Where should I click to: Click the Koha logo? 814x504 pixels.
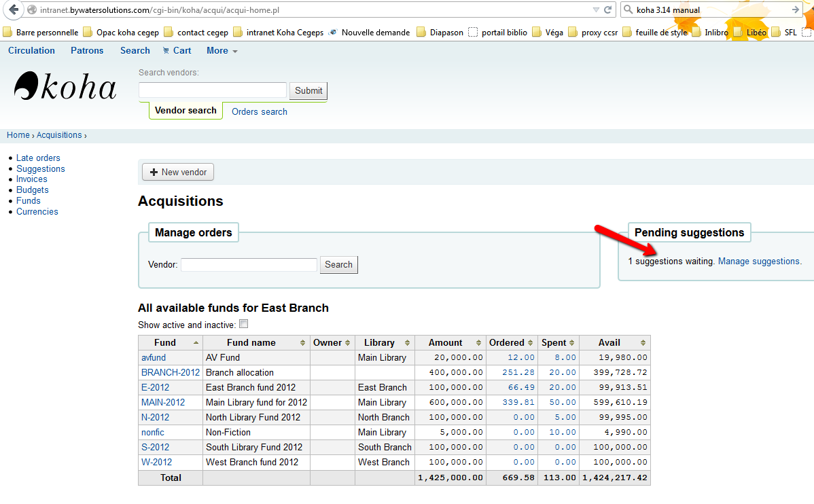click(65, 86)
